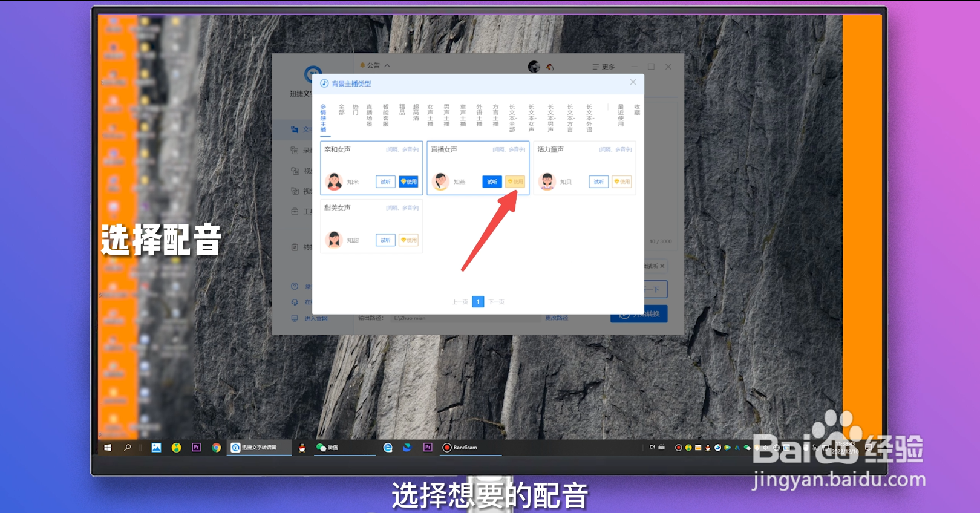Use the 活力童声 voice (知贝)
The width and height of the screenshot is (980, 513).
(x=622, y=181)
